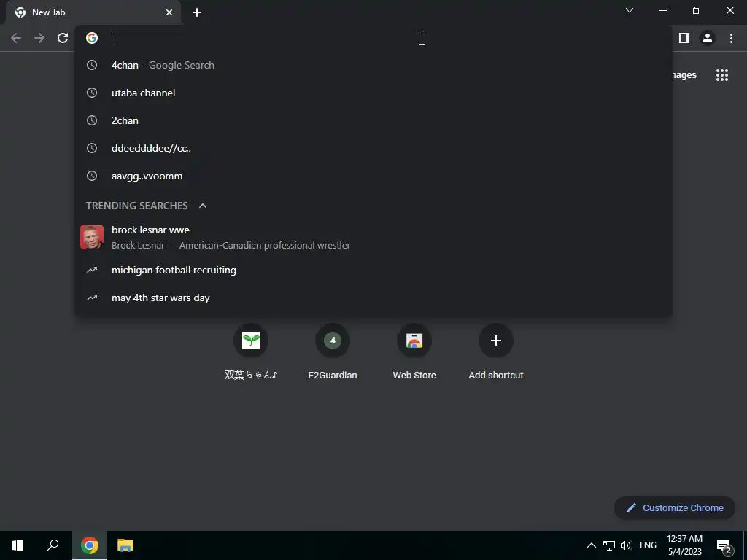The width and height of the screenshot is (747, 560).
Task: Open the tab search chevron
Action: (x=630, y=10)
